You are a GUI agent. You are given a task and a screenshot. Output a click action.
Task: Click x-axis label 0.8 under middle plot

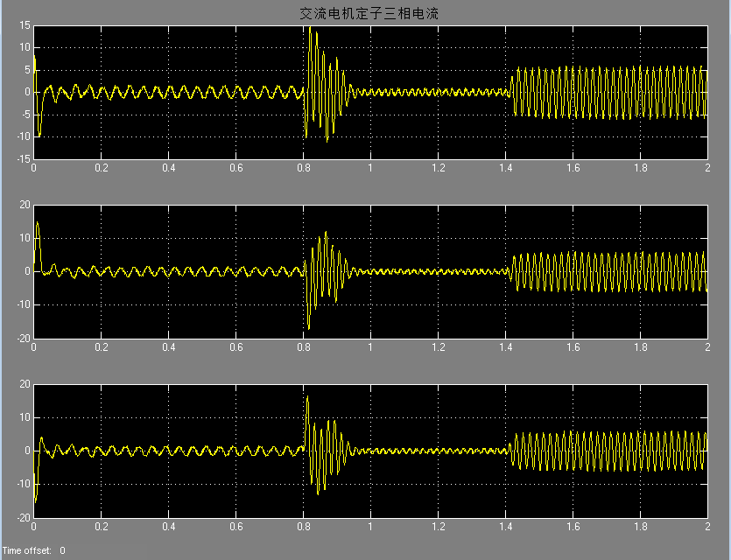304,347
